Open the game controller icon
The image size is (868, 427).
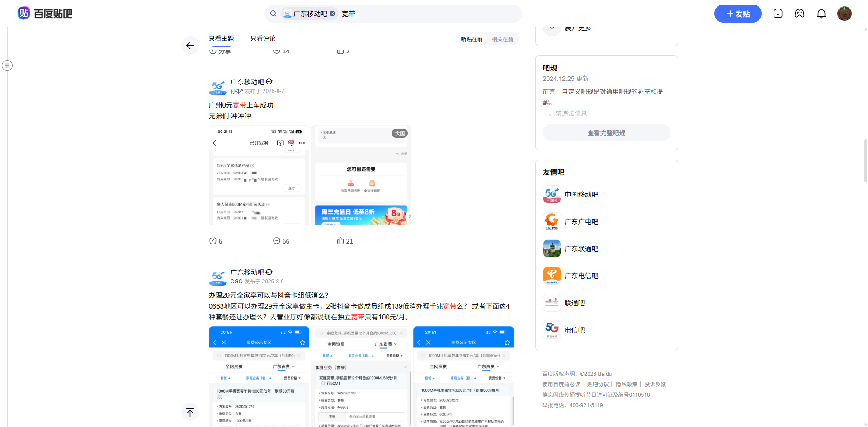(x=799, y=14)
